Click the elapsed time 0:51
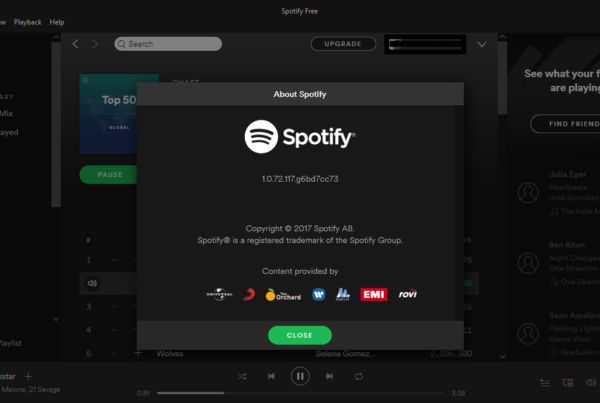Screen dimensions: 600x403 [143, 393]
